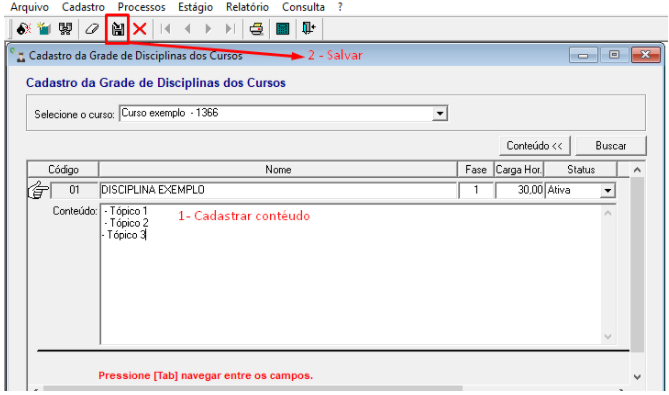This screenshot has height=395, width=669.
Task: Click the '- Tópico 1' line
Action: tap(125, 211)
